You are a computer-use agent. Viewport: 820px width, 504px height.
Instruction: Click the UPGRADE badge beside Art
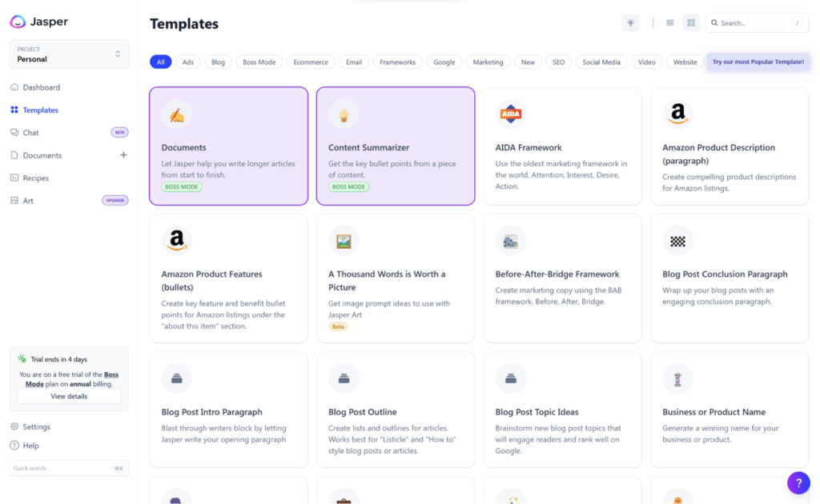pyautogui.click(x=115, y=200)
